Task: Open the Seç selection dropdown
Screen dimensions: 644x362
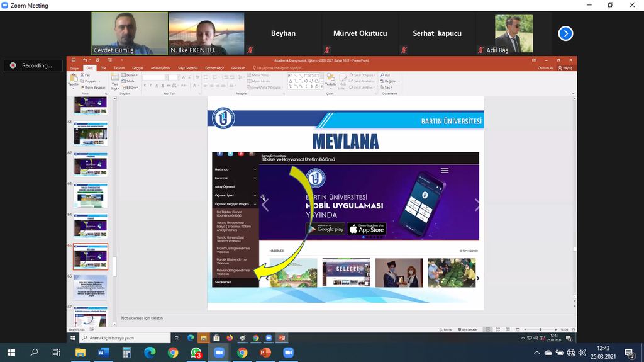Action: (x=386, y=88)
